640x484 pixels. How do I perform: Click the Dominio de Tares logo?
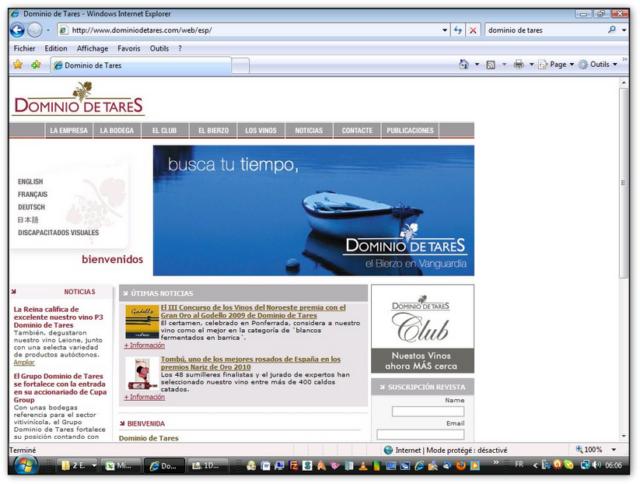[x=78, y=98]
